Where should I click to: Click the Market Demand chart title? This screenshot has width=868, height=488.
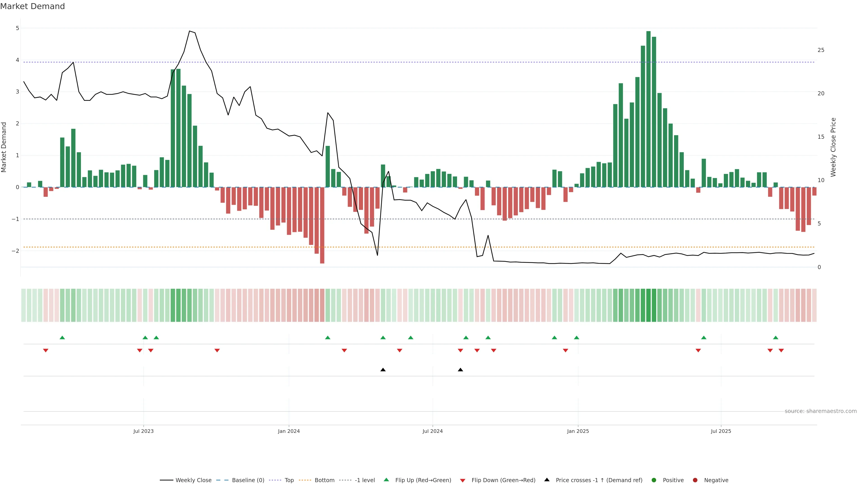click(32, 6)
